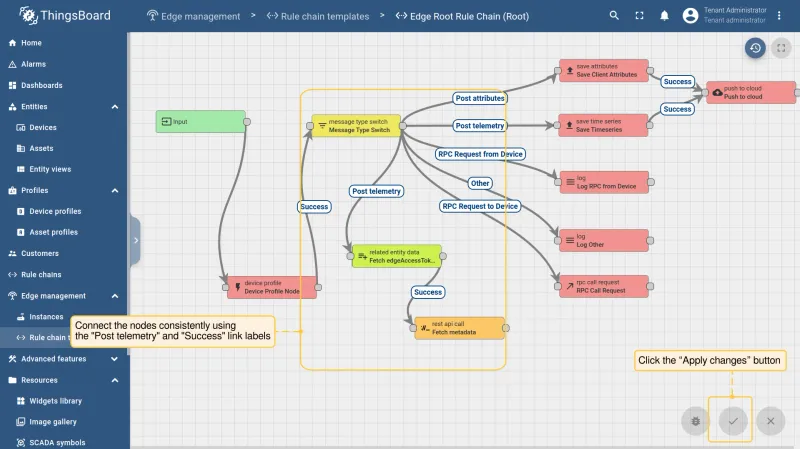
Task: Click the Apply changes checkmark button
Action: point(733,421)
